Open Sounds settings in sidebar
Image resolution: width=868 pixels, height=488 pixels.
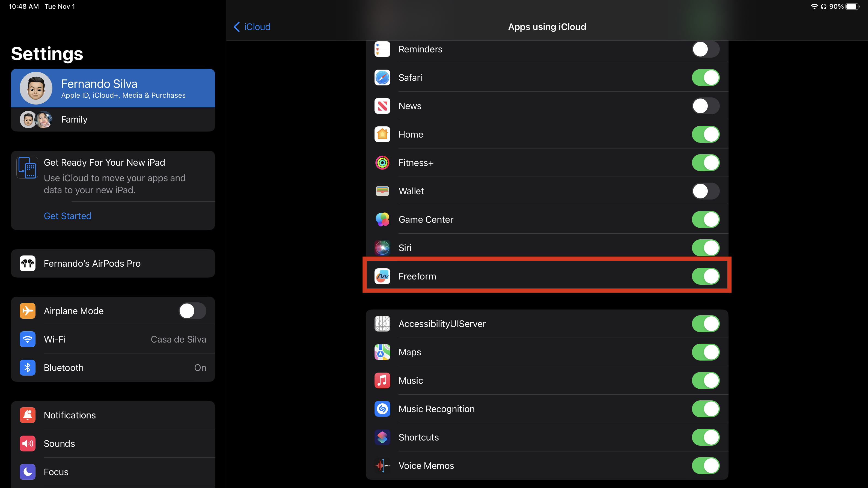tap(113, 443)
